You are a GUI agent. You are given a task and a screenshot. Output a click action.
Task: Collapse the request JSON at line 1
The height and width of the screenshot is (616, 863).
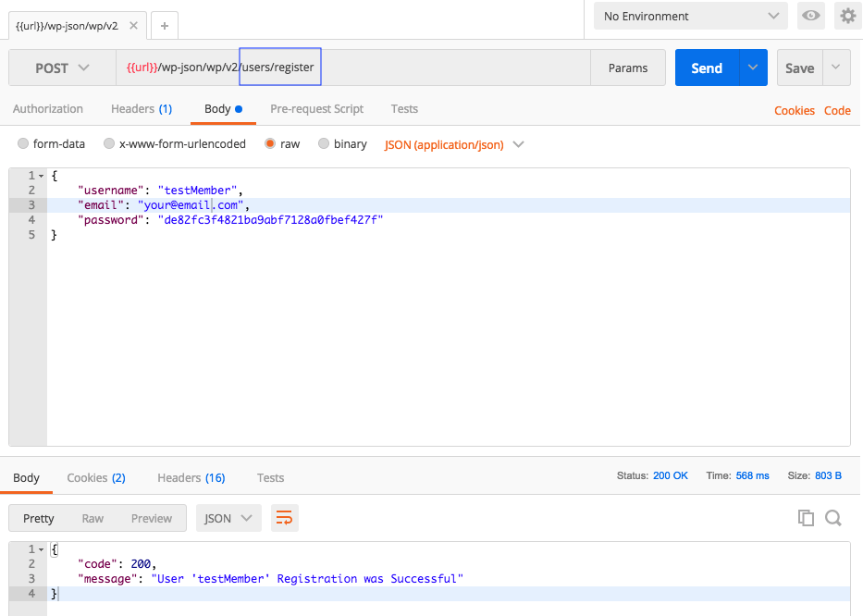[42, 176]
